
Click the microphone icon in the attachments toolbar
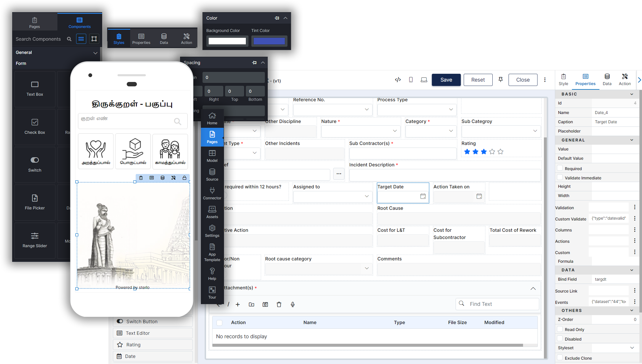(293, 304)
